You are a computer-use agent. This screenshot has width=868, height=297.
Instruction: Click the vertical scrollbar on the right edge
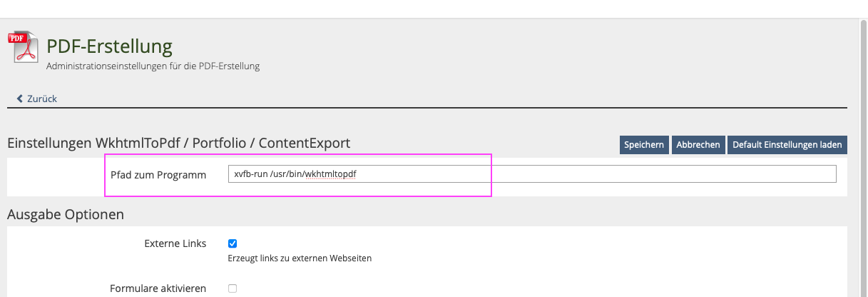862,157
